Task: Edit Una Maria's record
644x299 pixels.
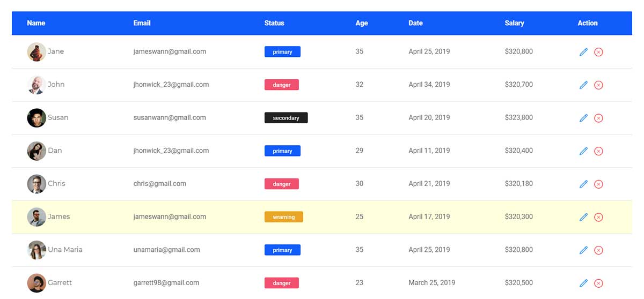Action: pos(583,250)
